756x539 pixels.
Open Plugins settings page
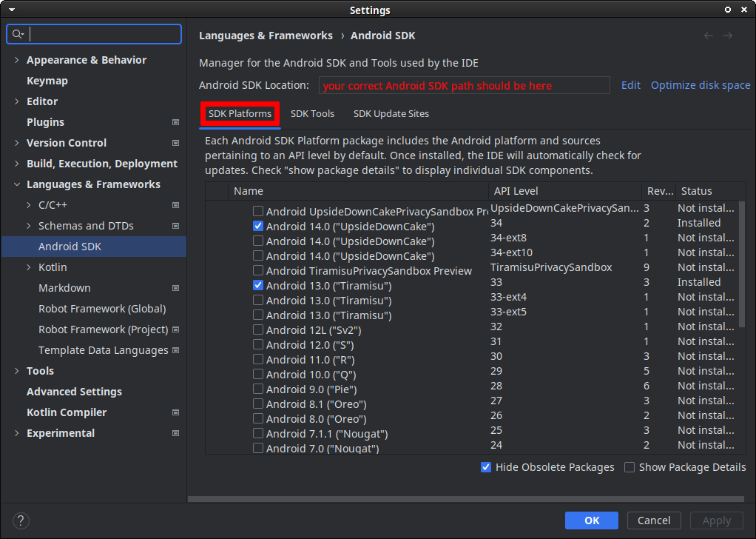[x=45, y=122]
